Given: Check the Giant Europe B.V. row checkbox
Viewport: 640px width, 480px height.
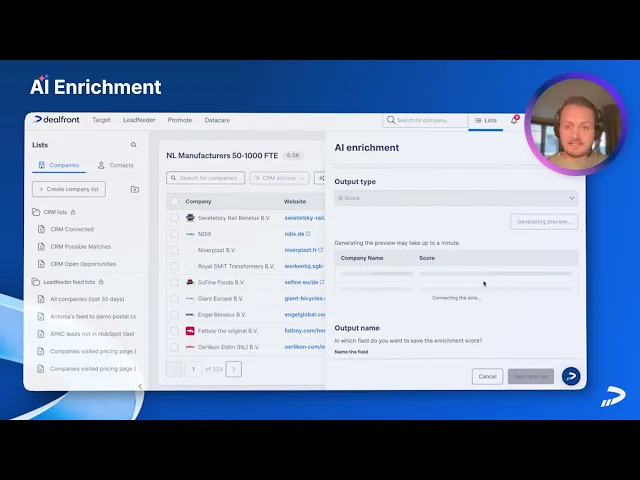Looking at the screenshot, I should tap(175, 299).
